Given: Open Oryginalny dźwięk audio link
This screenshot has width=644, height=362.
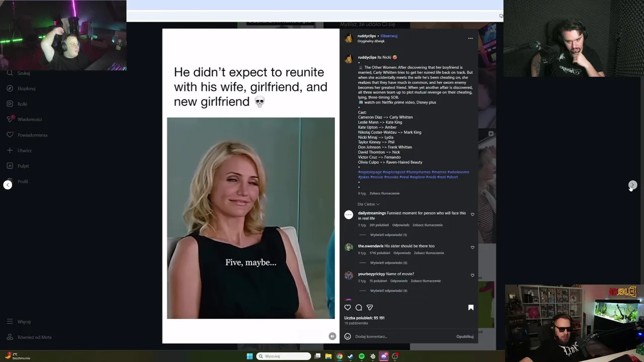Looking at the screenshot, I should 371,41.
